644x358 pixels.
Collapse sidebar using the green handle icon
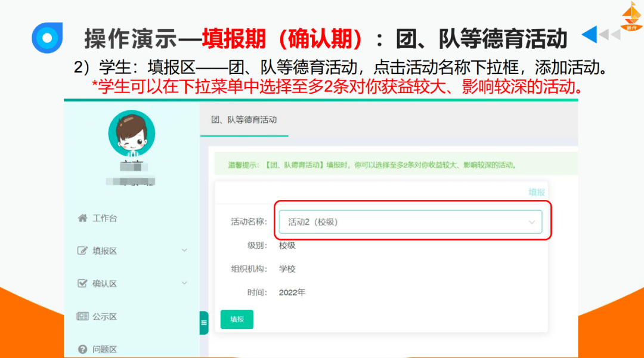click(204, 323)
